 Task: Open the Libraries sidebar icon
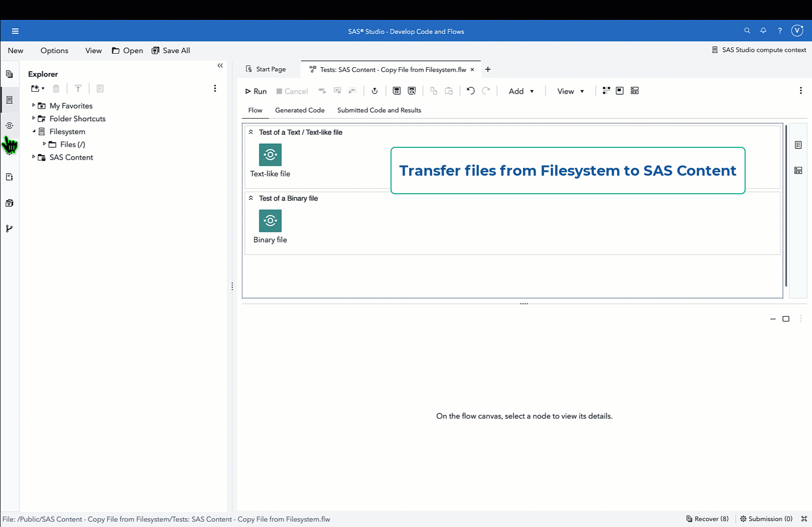tap(9, 203)
